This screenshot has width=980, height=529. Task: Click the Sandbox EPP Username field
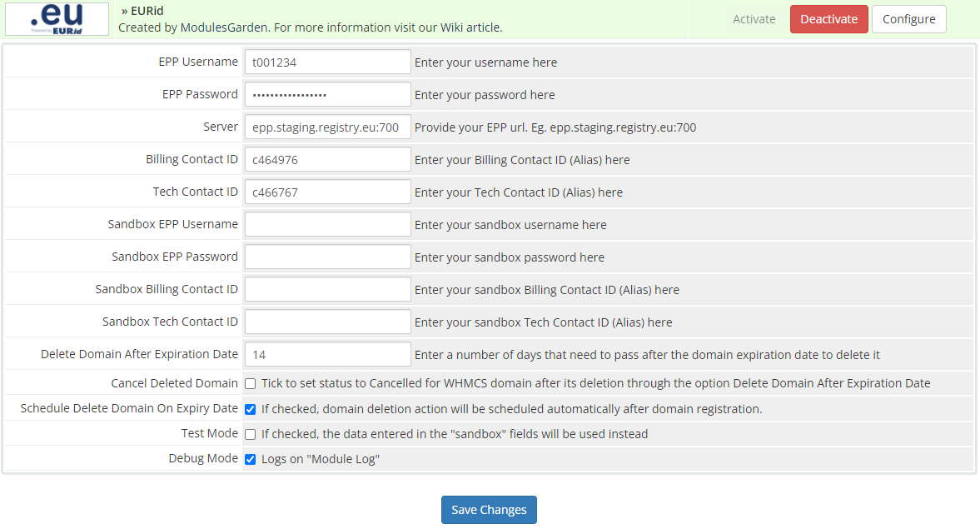tap(327, 223)
